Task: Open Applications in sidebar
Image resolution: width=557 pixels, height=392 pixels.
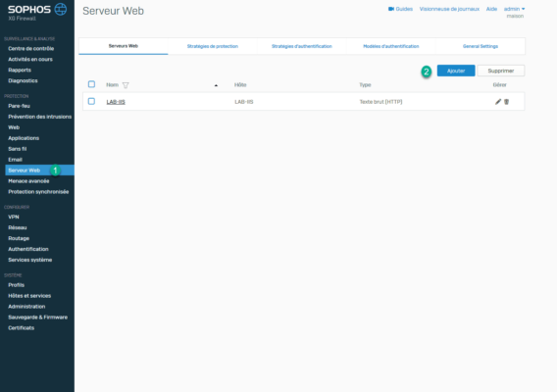Action: [24, 138]
